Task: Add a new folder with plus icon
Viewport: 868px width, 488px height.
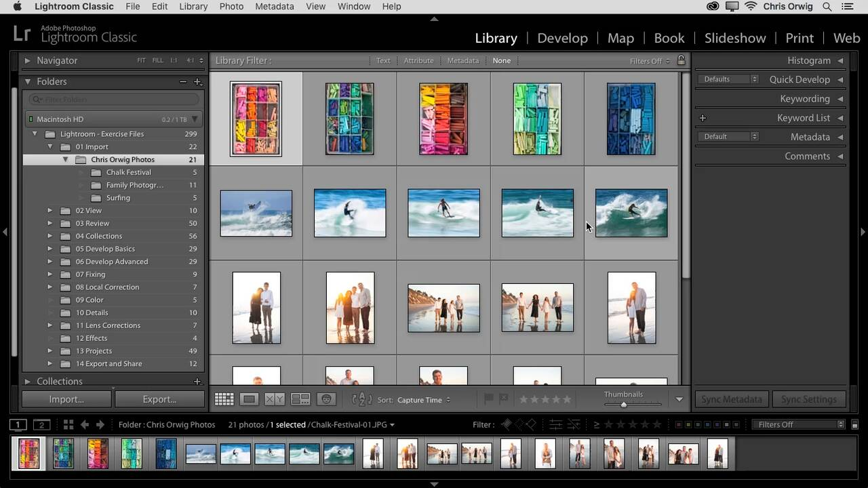Action: click(197, 81)
